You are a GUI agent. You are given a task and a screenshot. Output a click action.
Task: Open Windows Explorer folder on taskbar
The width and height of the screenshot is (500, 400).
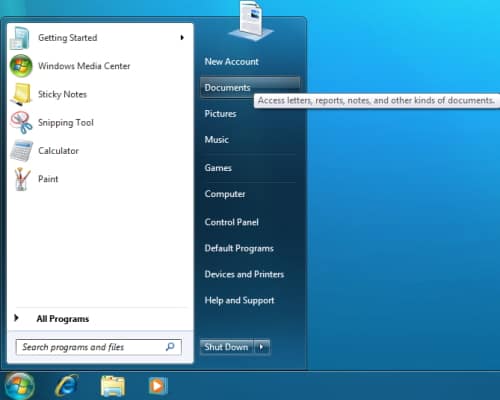[113, 386]
